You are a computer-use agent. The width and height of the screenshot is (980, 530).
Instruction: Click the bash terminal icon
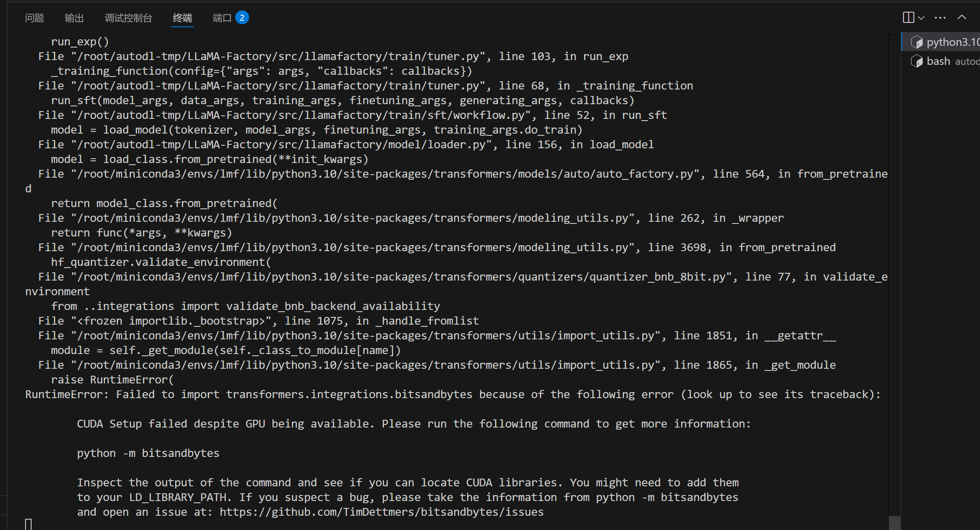916,61
